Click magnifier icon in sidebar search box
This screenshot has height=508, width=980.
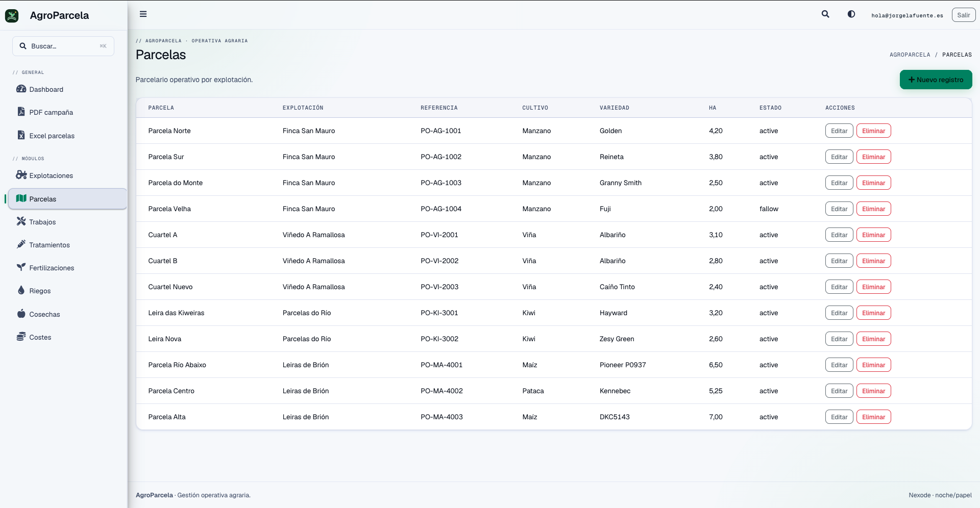pos(23,46)
